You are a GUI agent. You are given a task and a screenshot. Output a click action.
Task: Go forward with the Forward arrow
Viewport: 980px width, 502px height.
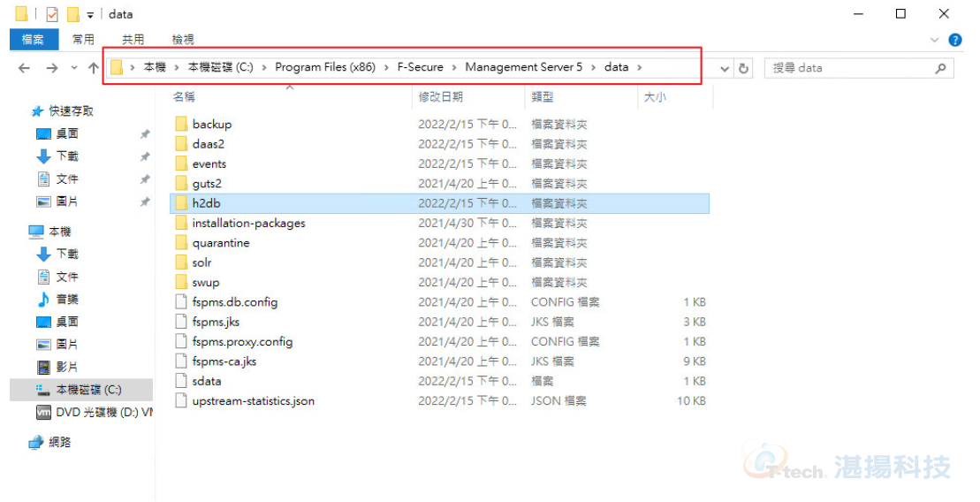[x=52, y=68]
